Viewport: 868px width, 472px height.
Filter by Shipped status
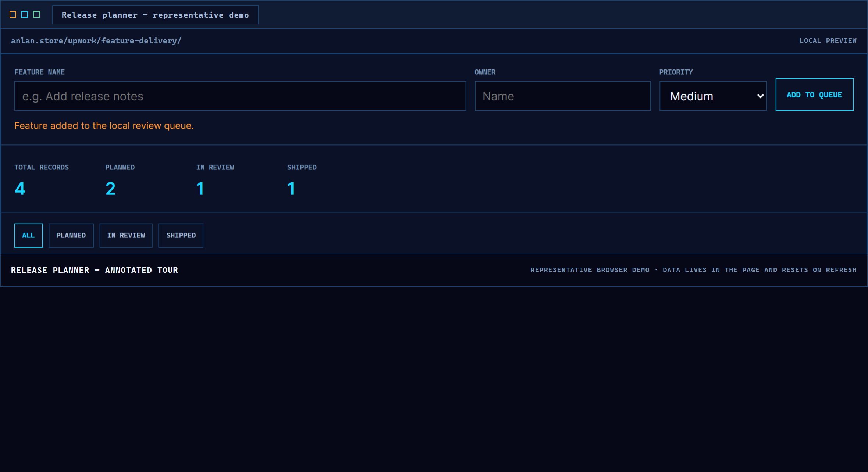tap(181, 235)
